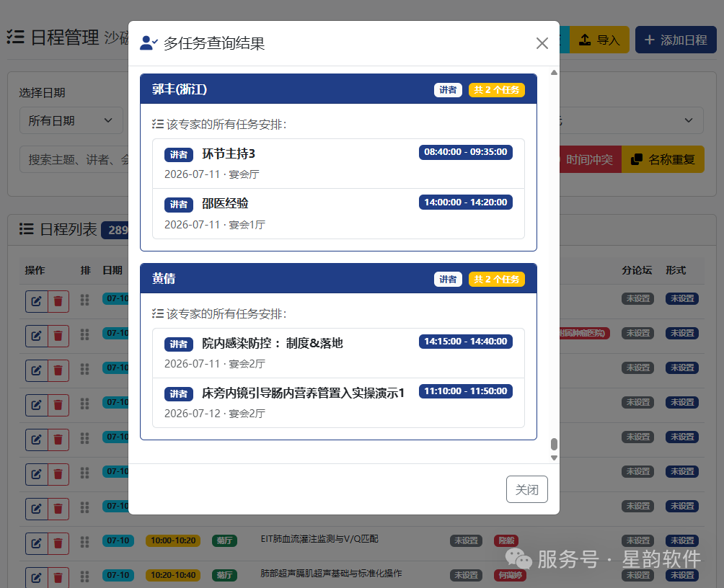Image resolution: width=724 pixels, height=588 pixels.
Task: Click the EIT肺血流灌注监测与V/Q匹配 topic text
Action: click(x=319, y=538)
